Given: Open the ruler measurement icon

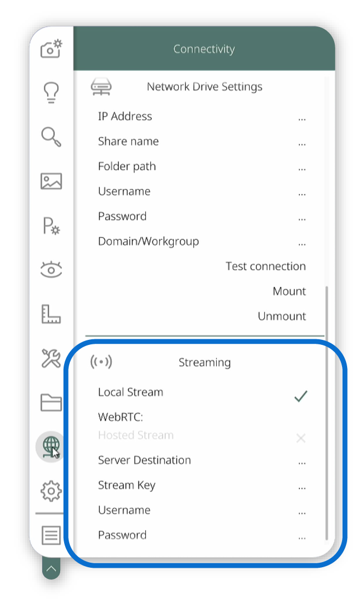Looking at the screenshot, I should (x=51, y=314).
